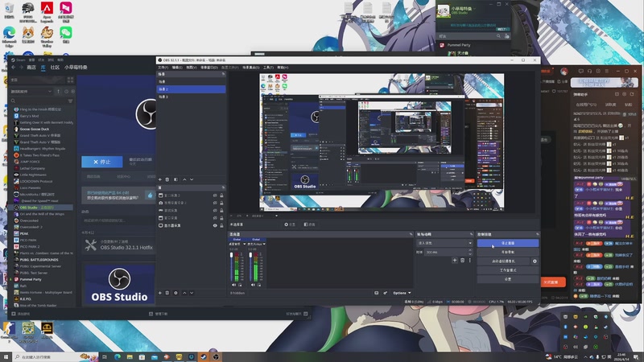The width and height of the screenshot is (644, 362).
Task: Open mixer Options dropdown
Action: (x=402, y=293)
